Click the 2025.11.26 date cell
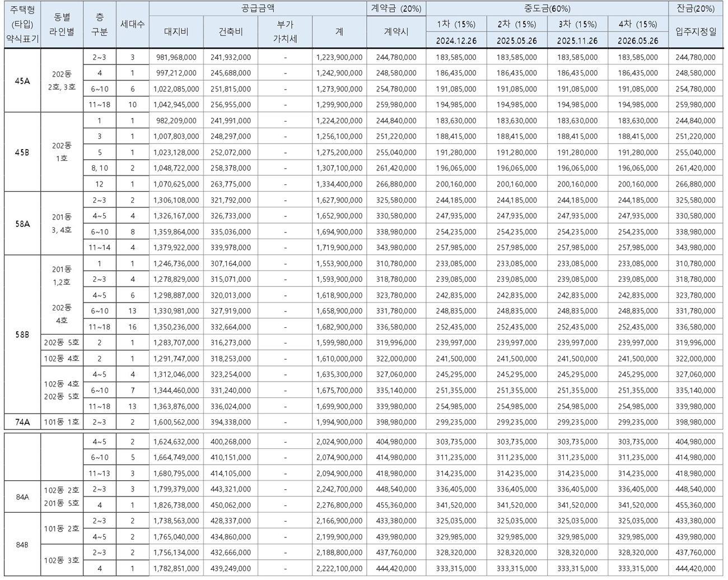Screen dimensions: 728x580 (x=577, y=40)
